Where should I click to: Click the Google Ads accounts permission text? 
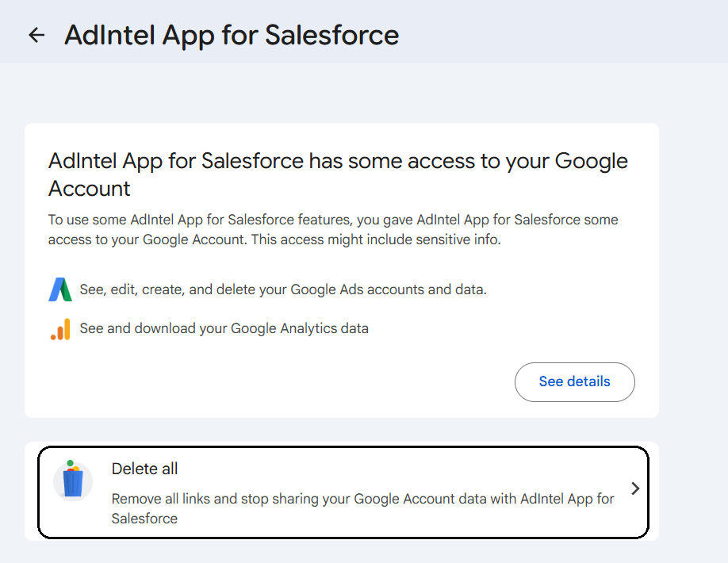pyautogui.click(x=283, y=289)
